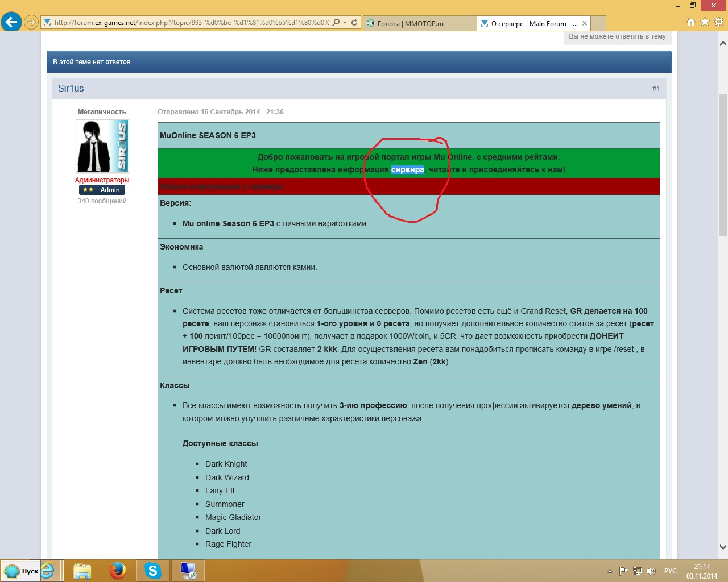Click the page scrollbar up arrow
728x582 pixels.
click(723, 43)
